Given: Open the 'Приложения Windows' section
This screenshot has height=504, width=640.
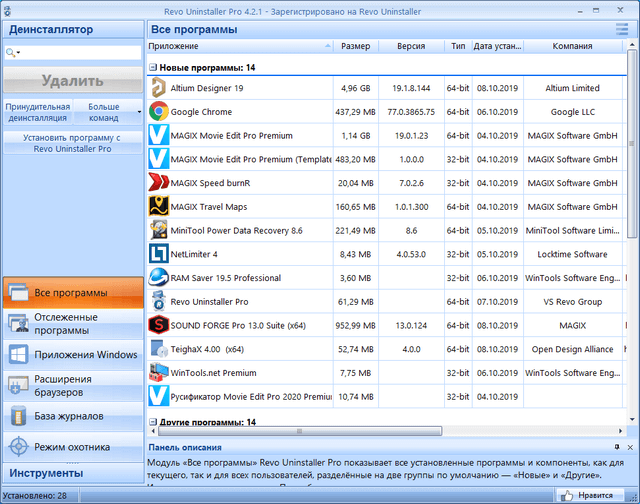Looking at the screenshot, I should [72, 355].
